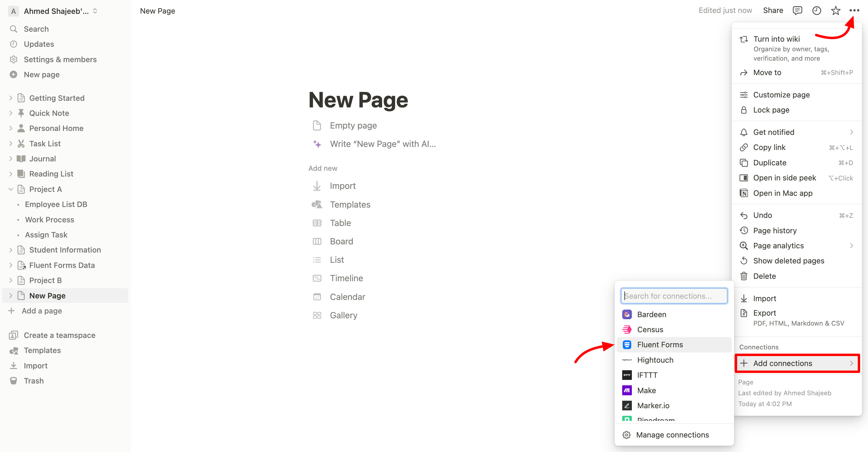Viewport: 868px width, 452px height.
Task: Click Add a page in sidebar
Action: 42,311
